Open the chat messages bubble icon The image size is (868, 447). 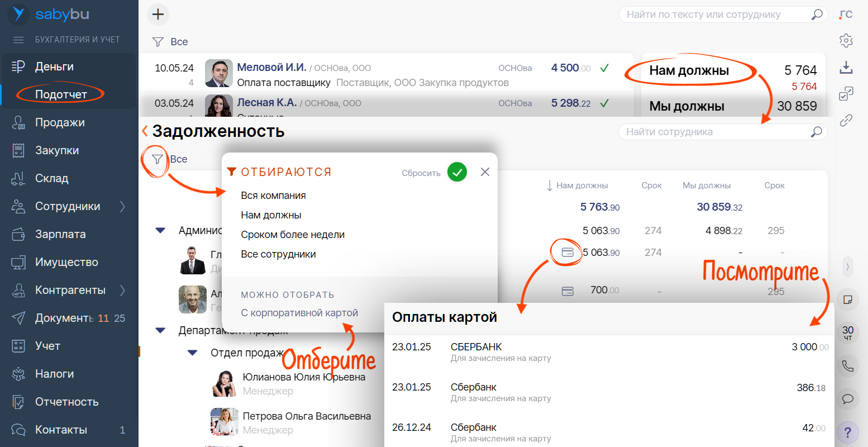click(x=847, y=398)
